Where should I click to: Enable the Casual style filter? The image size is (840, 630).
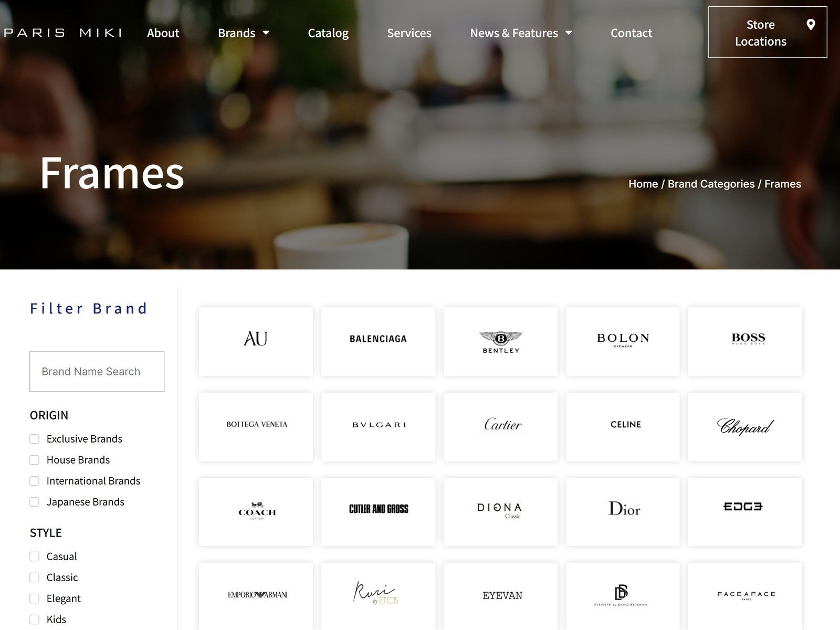tap(35, 556)
